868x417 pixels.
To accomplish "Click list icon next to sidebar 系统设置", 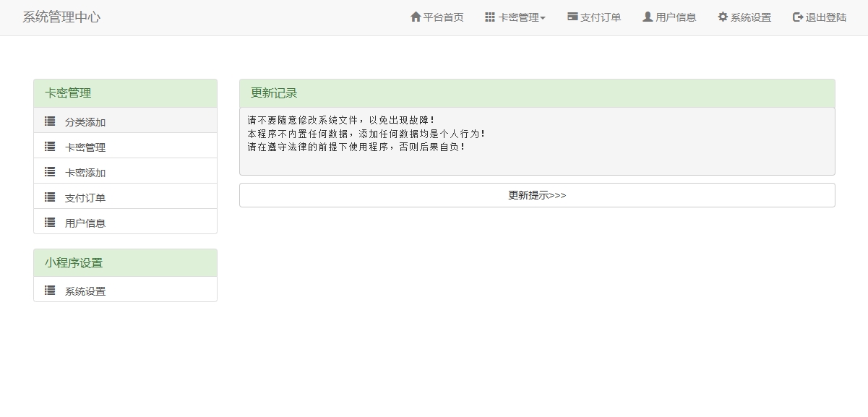I will point(50,290).
